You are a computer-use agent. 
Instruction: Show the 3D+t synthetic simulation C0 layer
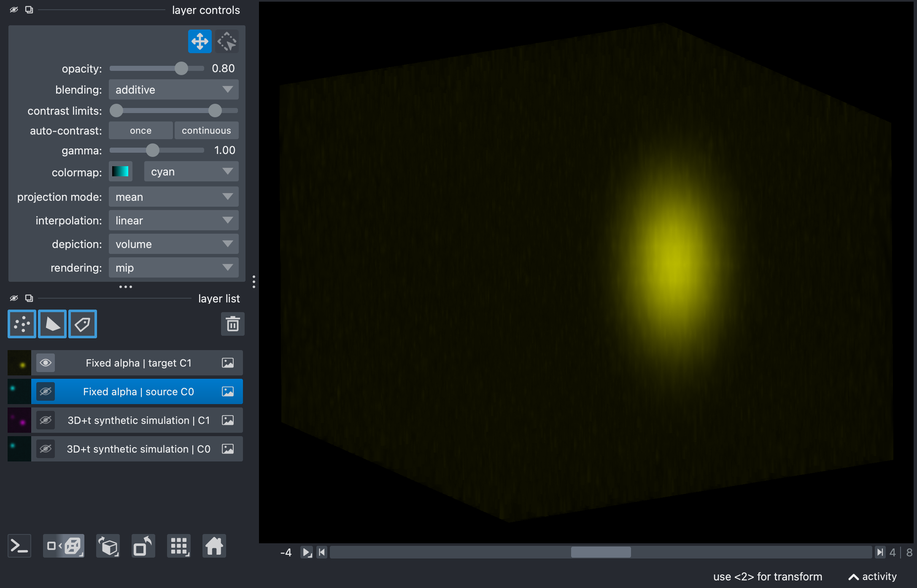click(x=46, y=449)
